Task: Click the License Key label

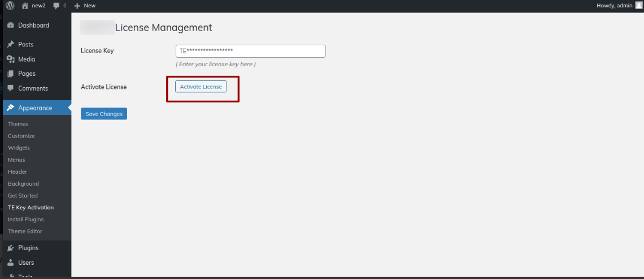Action: point(97,50)
